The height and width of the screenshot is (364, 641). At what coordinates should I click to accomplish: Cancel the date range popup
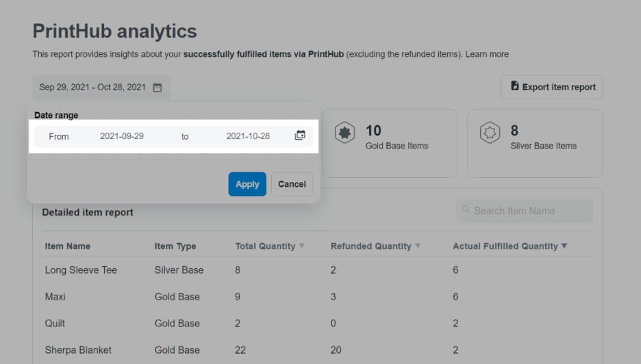tap(292, 184)
